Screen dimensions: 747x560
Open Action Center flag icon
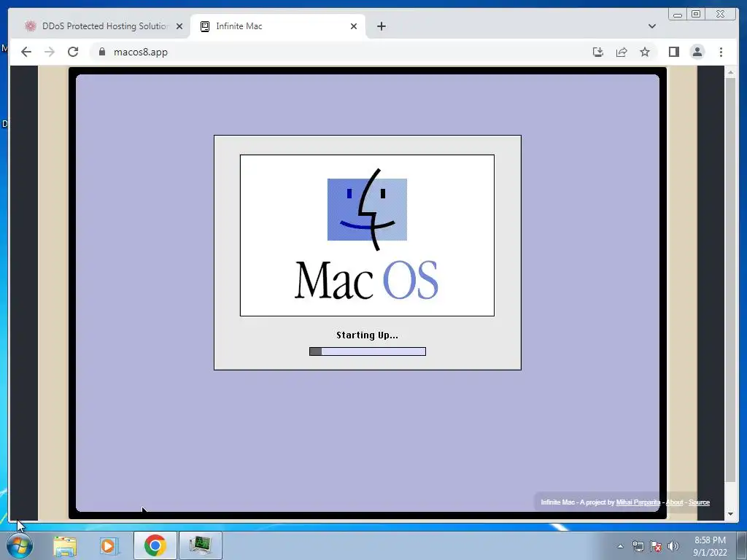coord(656,546)
